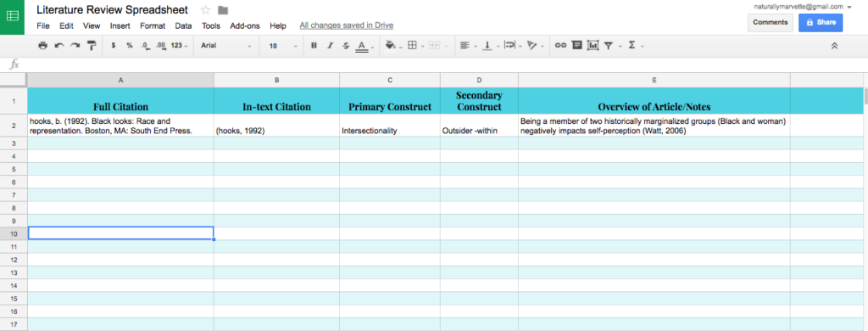Screen dimensions: 868x331
Task: Format as percent
Action: [129, 46]
